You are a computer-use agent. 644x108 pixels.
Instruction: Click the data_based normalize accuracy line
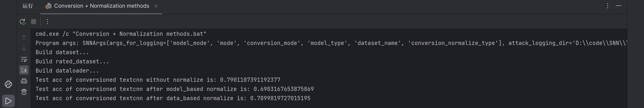(173, 98)
